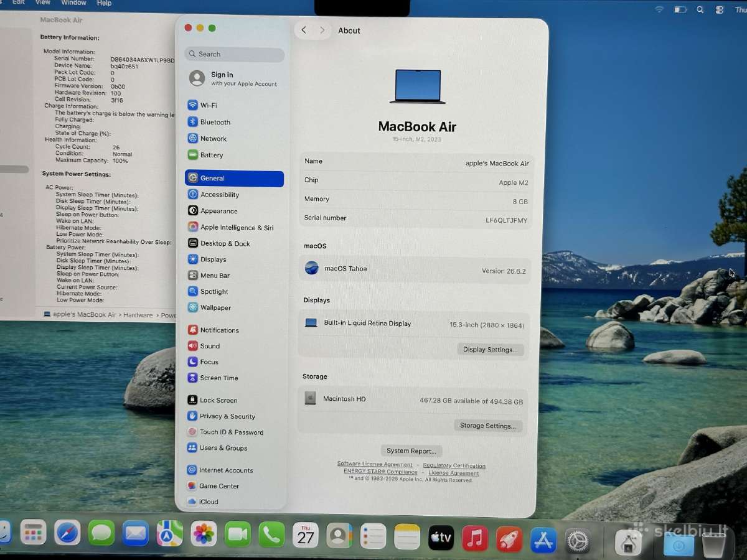Go back using the toolbar back arrow
The image size is (747, 560).
[304, 30]
